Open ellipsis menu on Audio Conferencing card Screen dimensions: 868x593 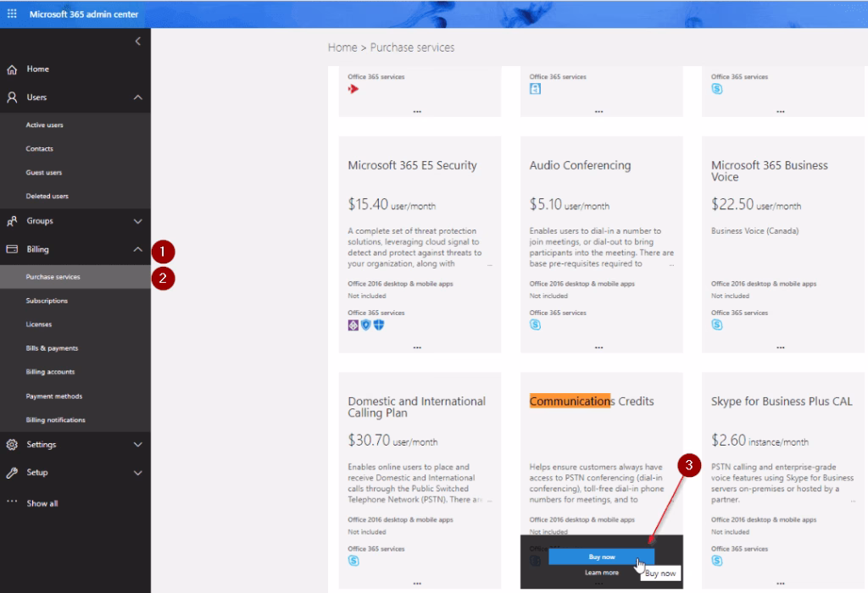tap(597, 346)
